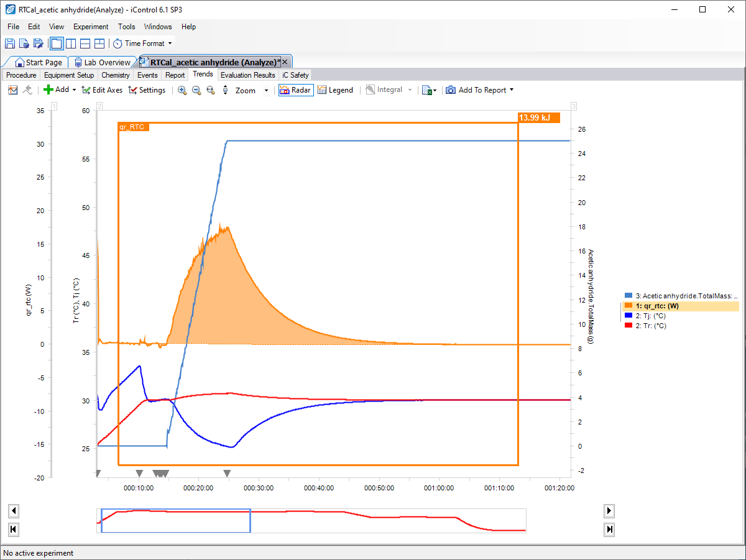
Task: Open the Integral dropdown arrow
Action: click(410, 90)
